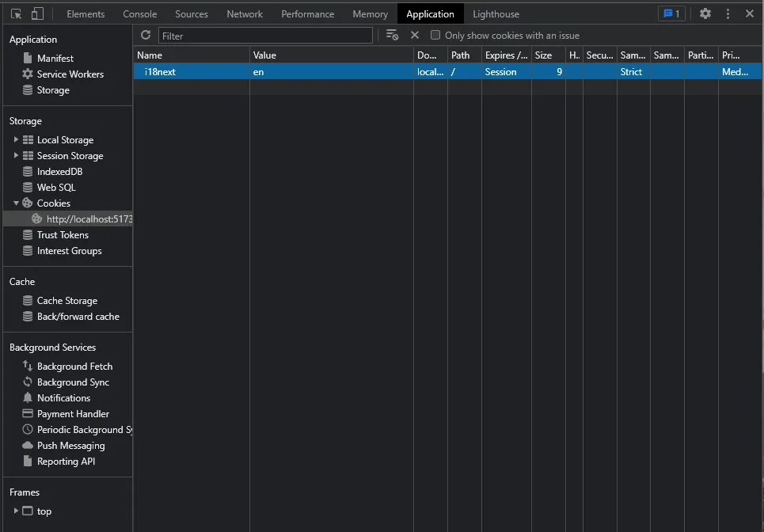Open the issues counter badge

pos(671,14)
